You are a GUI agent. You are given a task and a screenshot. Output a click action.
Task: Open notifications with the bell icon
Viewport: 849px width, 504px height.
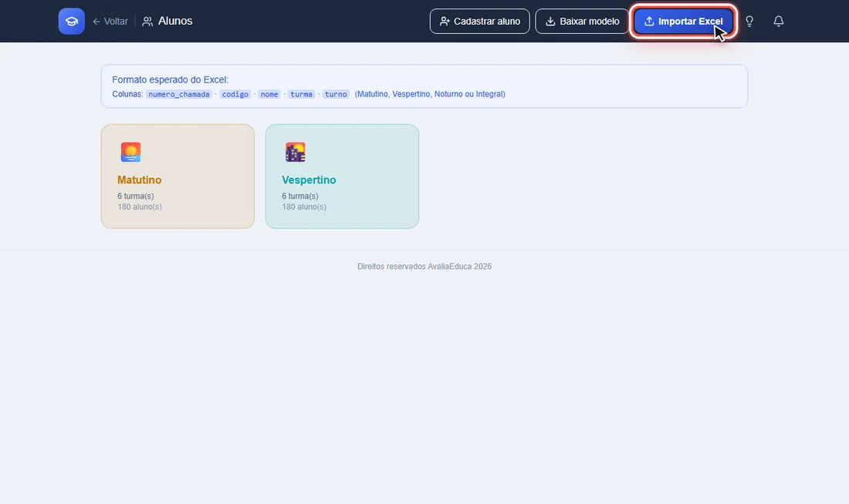[x=779, y=21]
